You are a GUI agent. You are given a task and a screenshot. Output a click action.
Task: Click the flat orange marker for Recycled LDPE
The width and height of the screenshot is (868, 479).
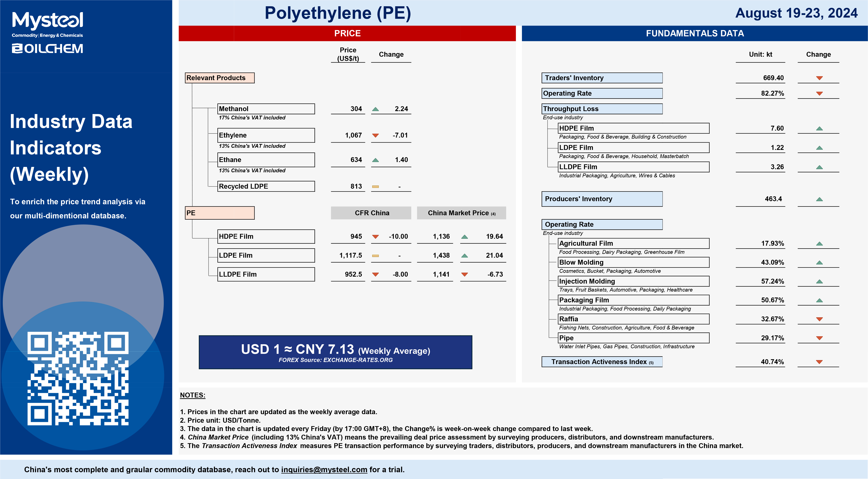tap(375, 187)
